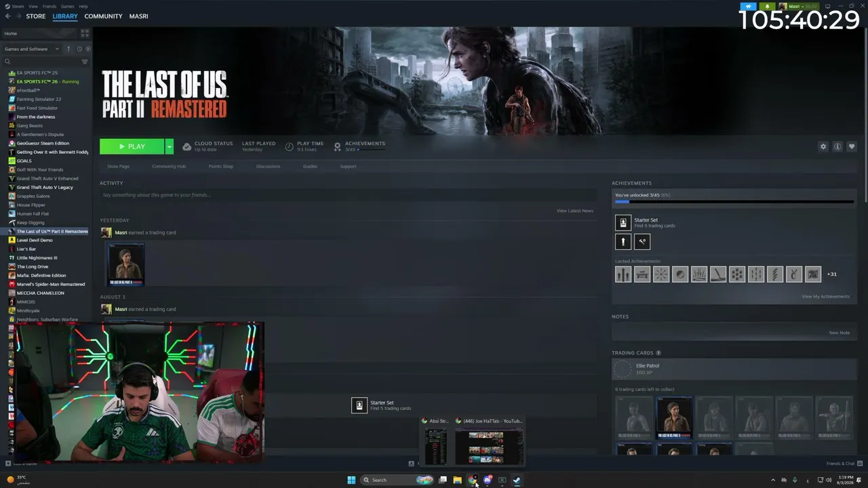Screen dimensions: 868x488
Task: Launch the game with PLAY button
Action: coord(132,146)
